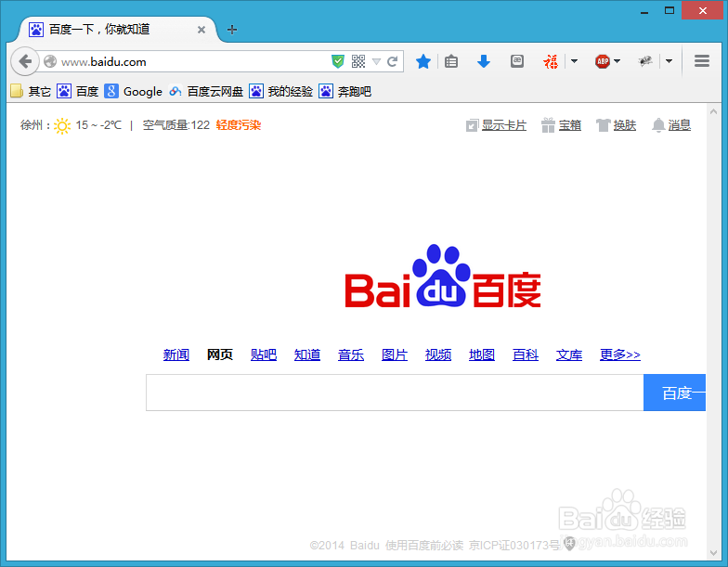This screenshot has height=567, width=728.
Task: Click the page scrollbar up arrow
Action: [x=713, y=111]
